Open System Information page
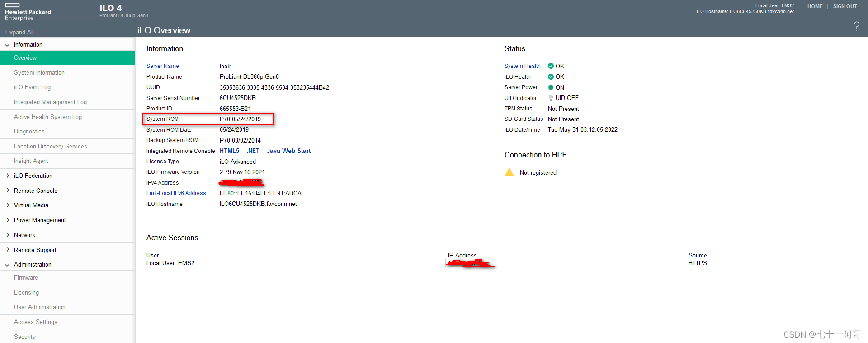The image size is (868, 343). pos(68,72)
